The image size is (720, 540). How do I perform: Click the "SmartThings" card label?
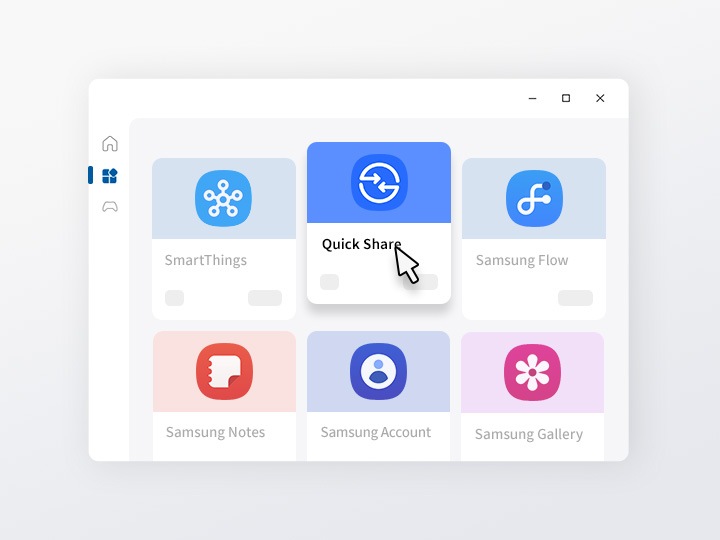pos(205,260)
